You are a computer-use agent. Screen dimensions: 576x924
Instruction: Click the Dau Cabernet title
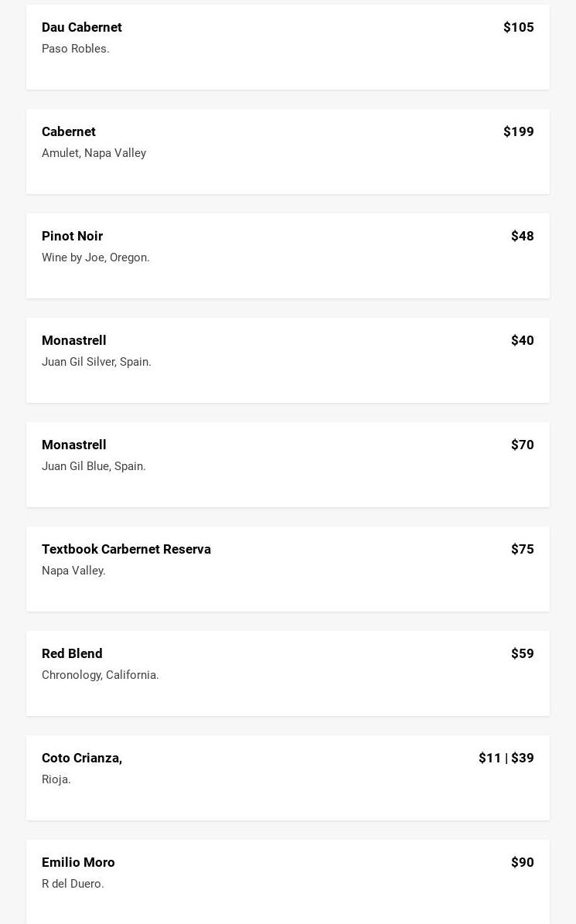coord(81,27)
